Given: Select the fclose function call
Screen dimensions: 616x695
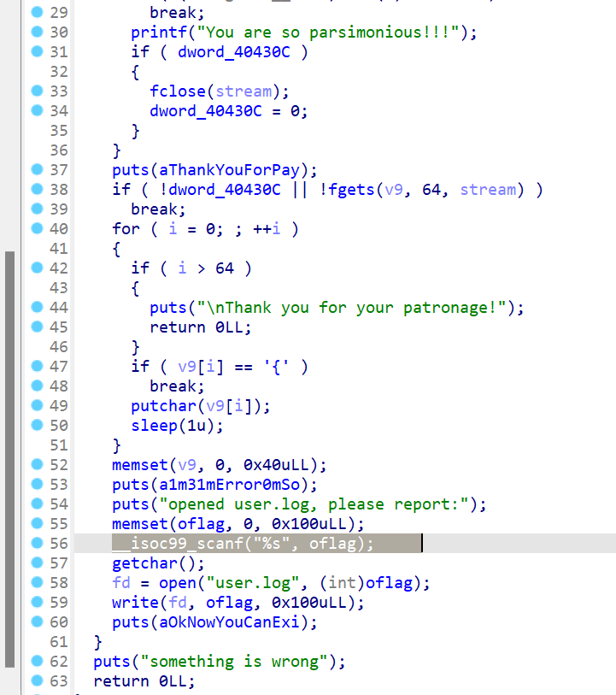Looking at the screenshot, I should 178,91.
